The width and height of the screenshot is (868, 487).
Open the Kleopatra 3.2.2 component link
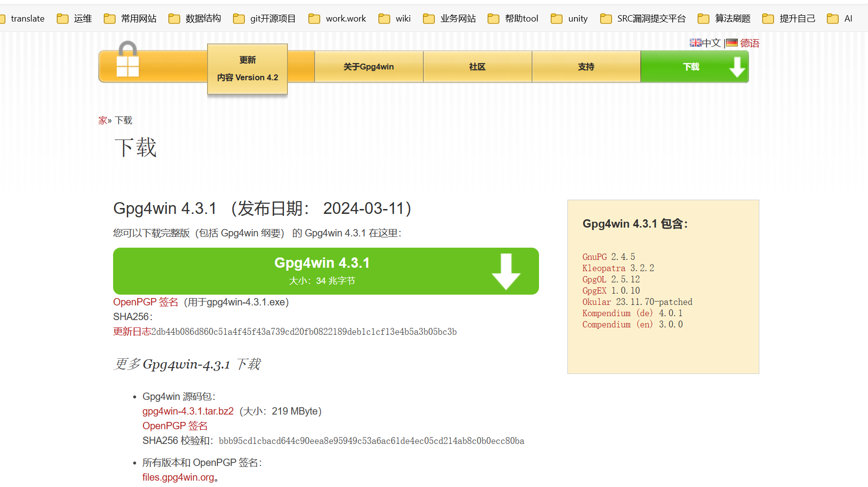tap(604, 268)
